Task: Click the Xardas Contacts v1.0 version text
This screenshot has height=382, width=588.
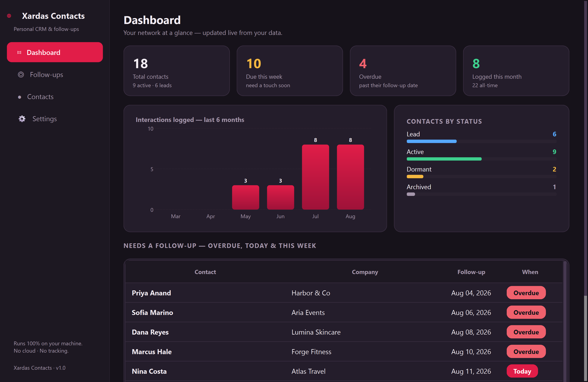Action: coord(40,368)
